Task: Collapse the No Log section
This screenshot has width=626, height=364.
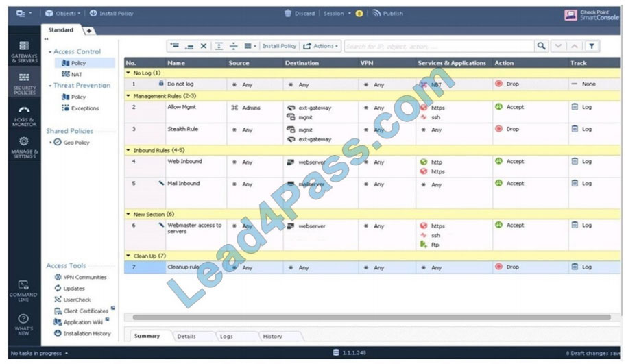Action: [x=128, y=73]
